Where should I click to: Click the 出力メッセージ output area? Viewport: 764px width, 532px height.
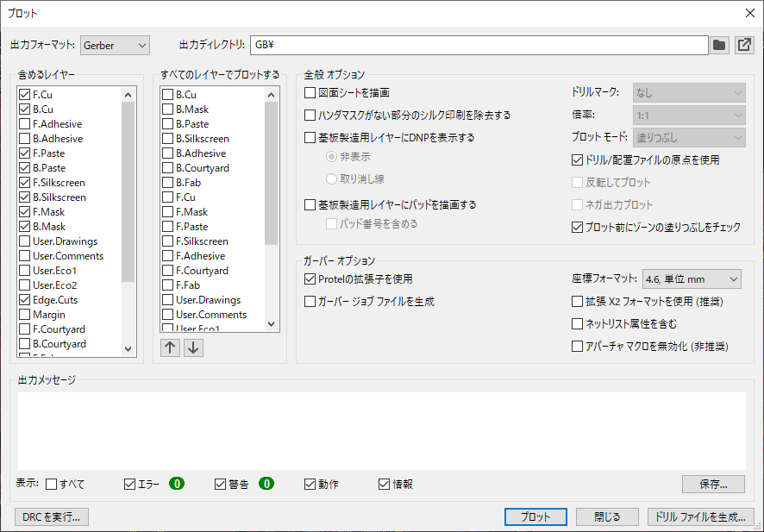point(382,431)
